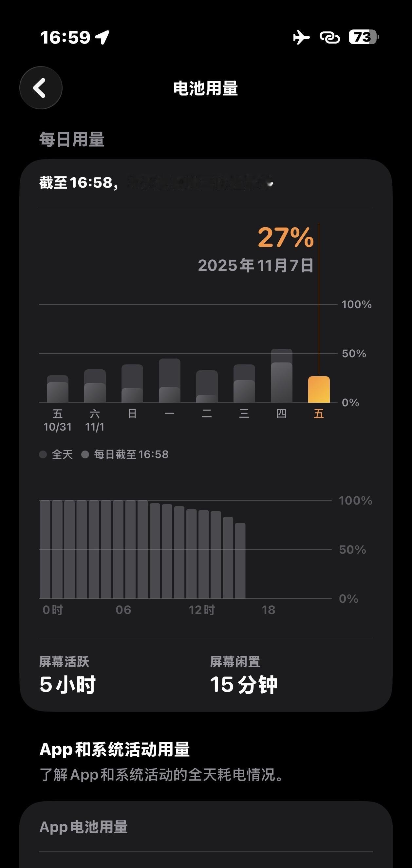Screen dimensions: 412x868
Task: Select the Tuesday (二) usage bar
Action: (207, 387)
